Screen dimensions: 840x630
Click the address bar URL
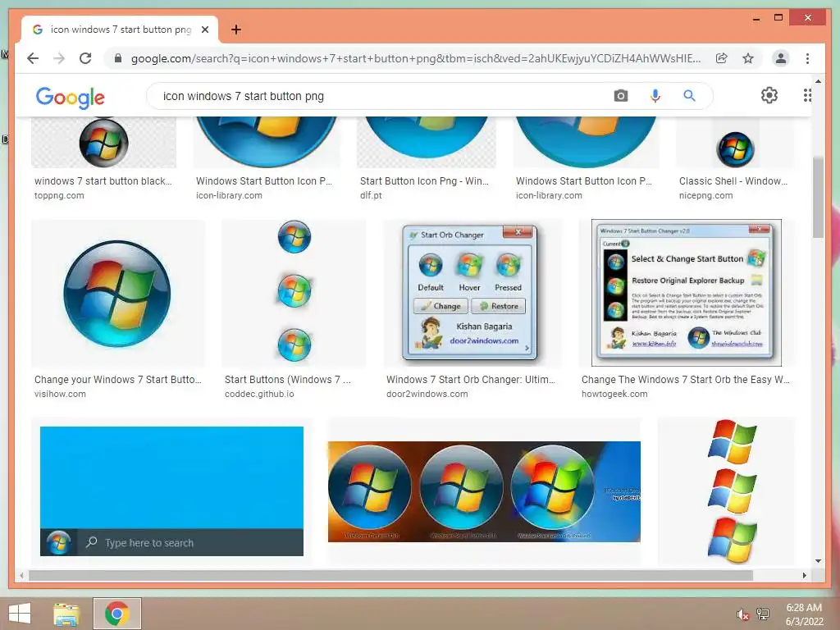click(415, 58)
